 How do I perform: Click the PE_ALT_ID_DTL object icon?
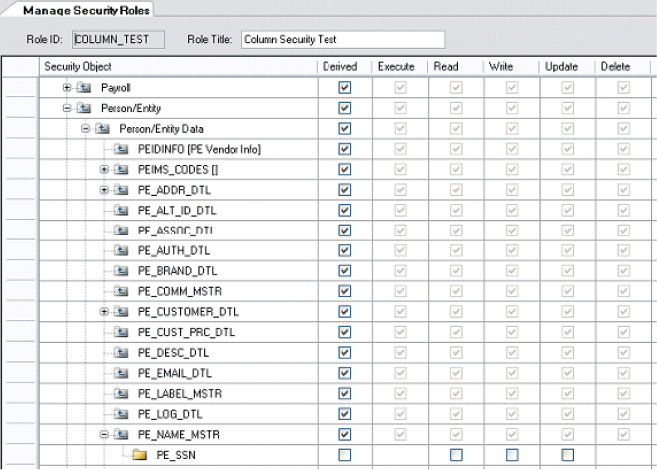coord(123,210)
